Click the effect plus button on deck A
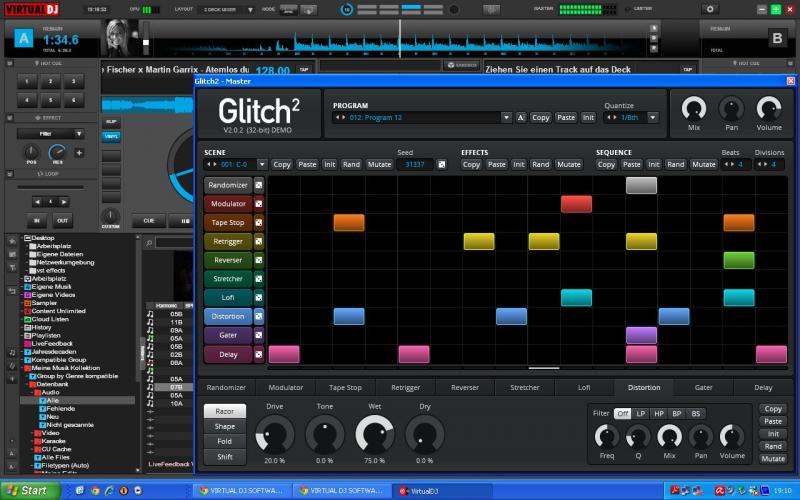 tap(79, 153)
